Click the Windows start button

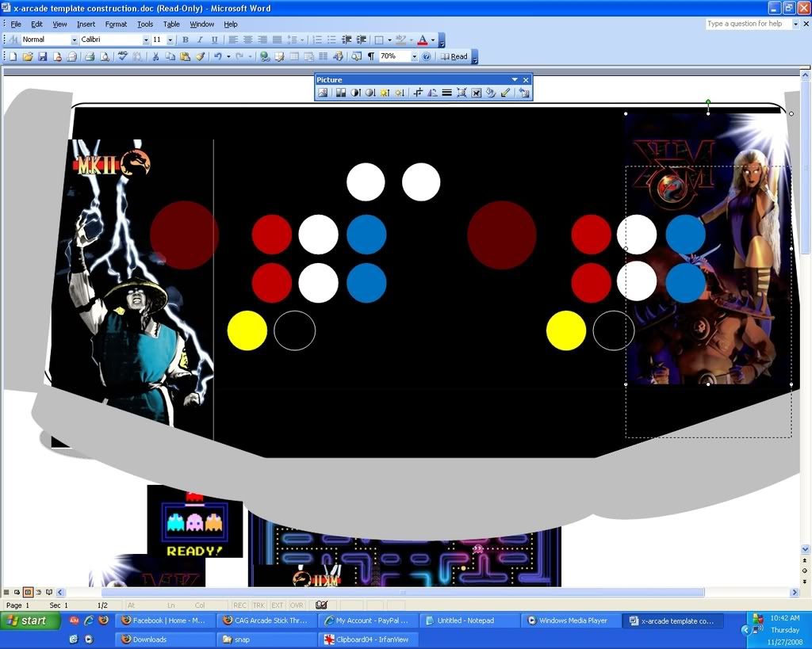pyautogui.click(x=30, y=620)
